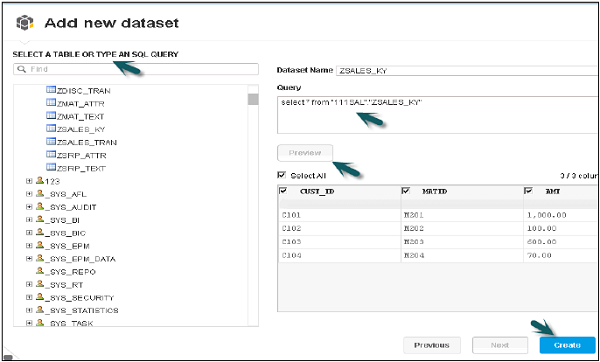Click the CUST_ID column header text
600x362 pixels.
click(317, 191)
